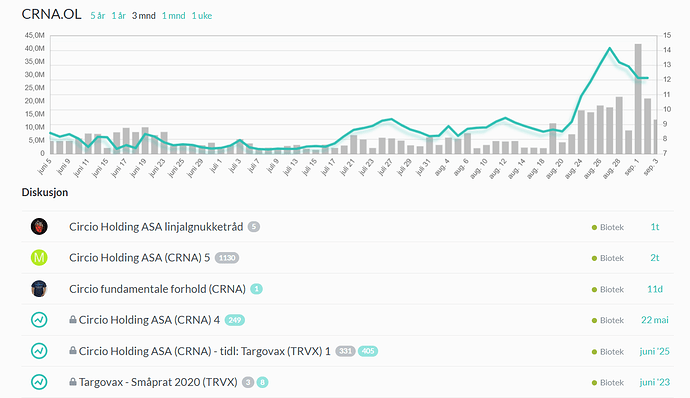Click the price line peak near aug. 28
690x398 pixels.
point(610,48)
